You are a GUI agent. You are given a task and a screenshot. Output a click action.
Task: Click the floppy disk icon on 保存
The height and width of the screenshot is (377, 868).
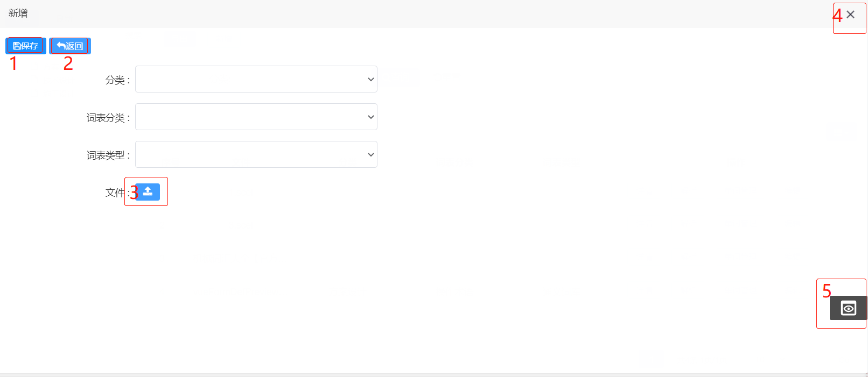(x=17, y=46)
